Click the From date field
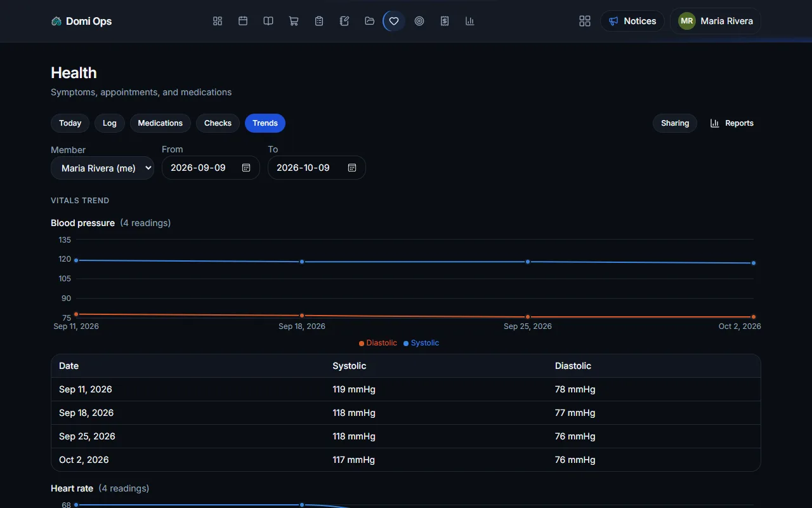Screen dimensions: 812x508 click(x=211, y=168)
